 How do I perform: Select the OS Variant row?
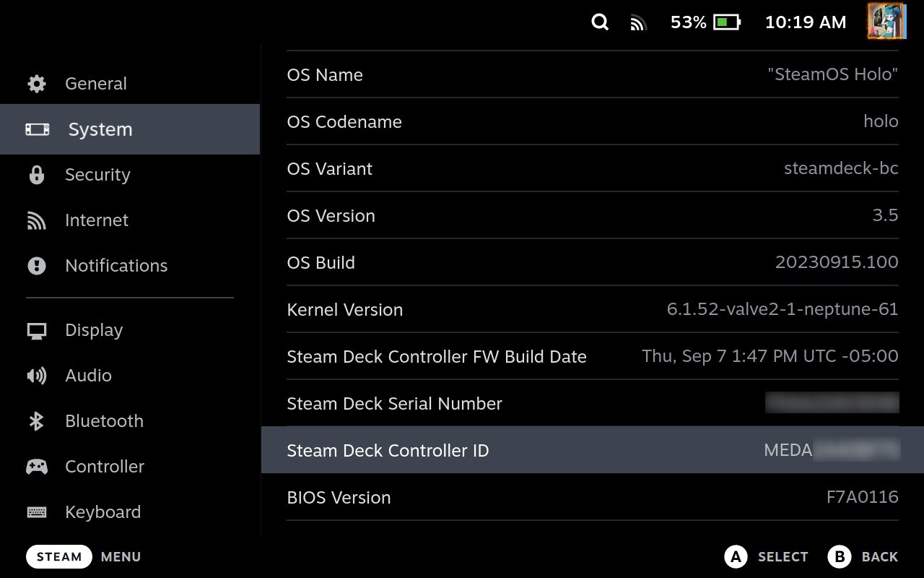pyautogui.click(x=593, y=168)
